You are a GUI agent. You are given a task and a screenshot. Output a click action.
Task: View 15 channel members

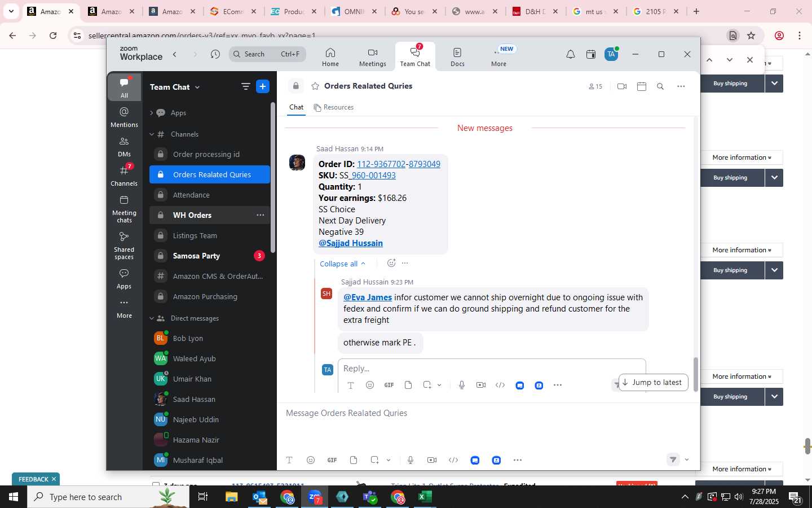(x=595, y=86)
